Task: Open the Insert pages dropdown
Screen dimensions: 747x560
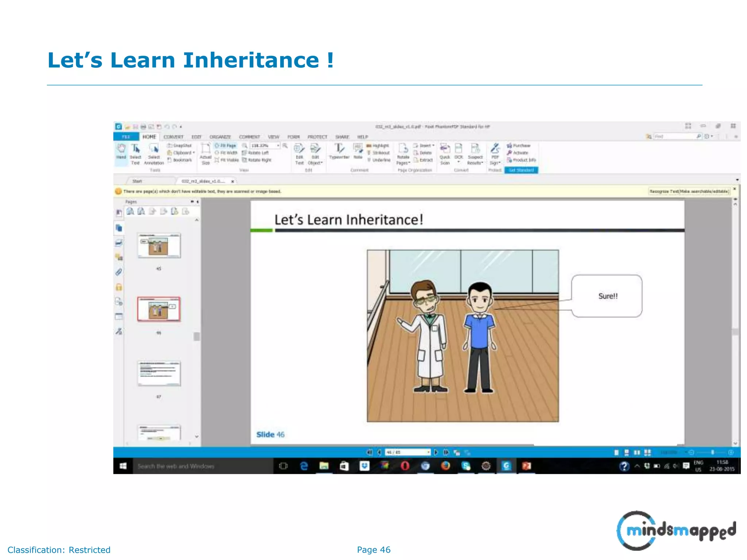Action: click(423, 145)
